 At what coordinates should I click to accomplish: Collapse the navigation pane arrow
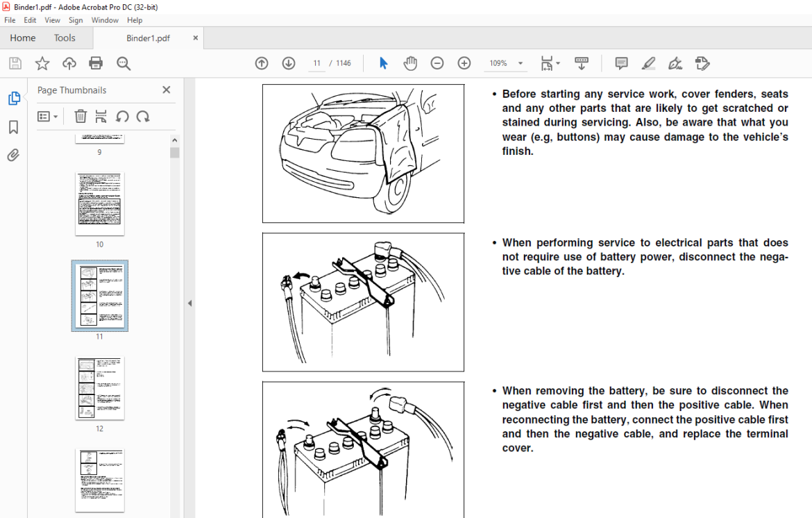click(189, 303)
